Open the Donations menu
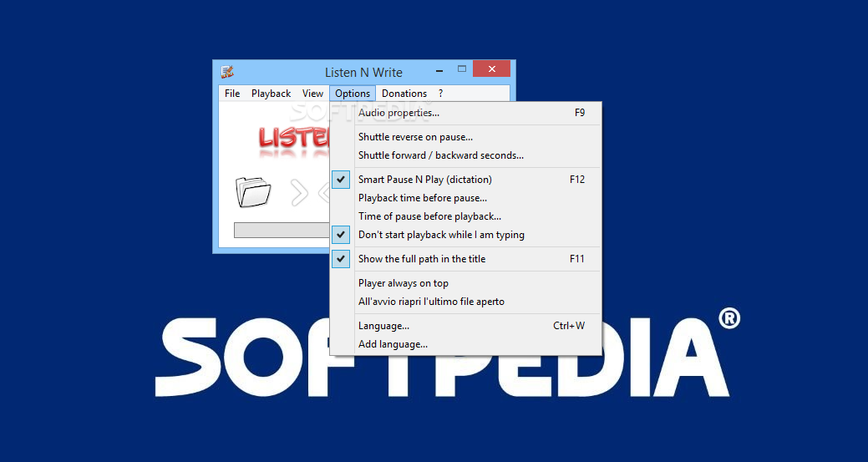 [404, 94]
